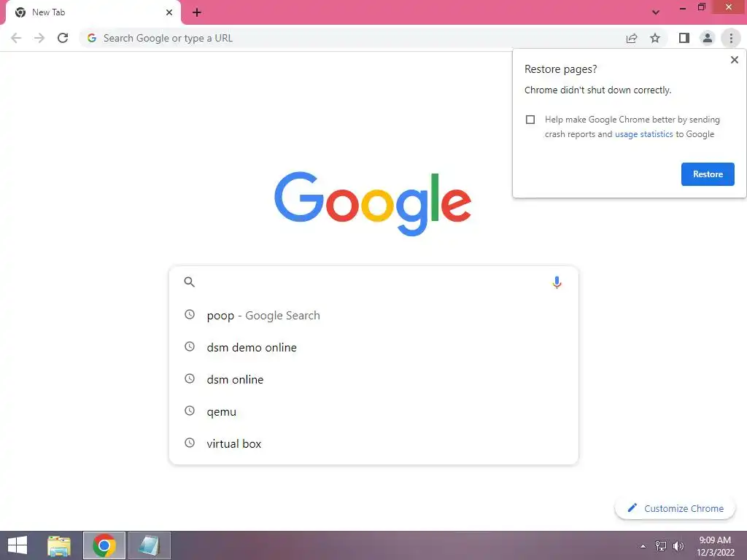Click history clock icon beside virtual box
The width and height of the screenshot is (747, 560).
pos(190,443)
